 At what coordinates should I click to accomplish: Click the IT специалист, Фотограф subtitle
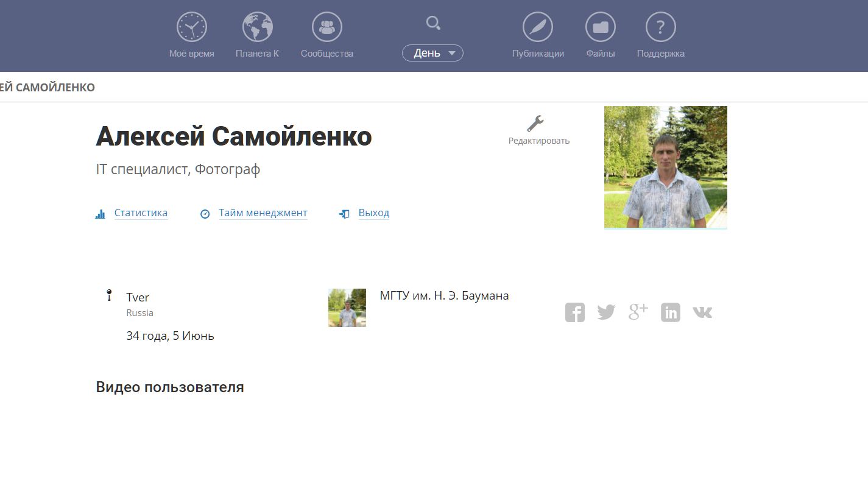[178, 169]
